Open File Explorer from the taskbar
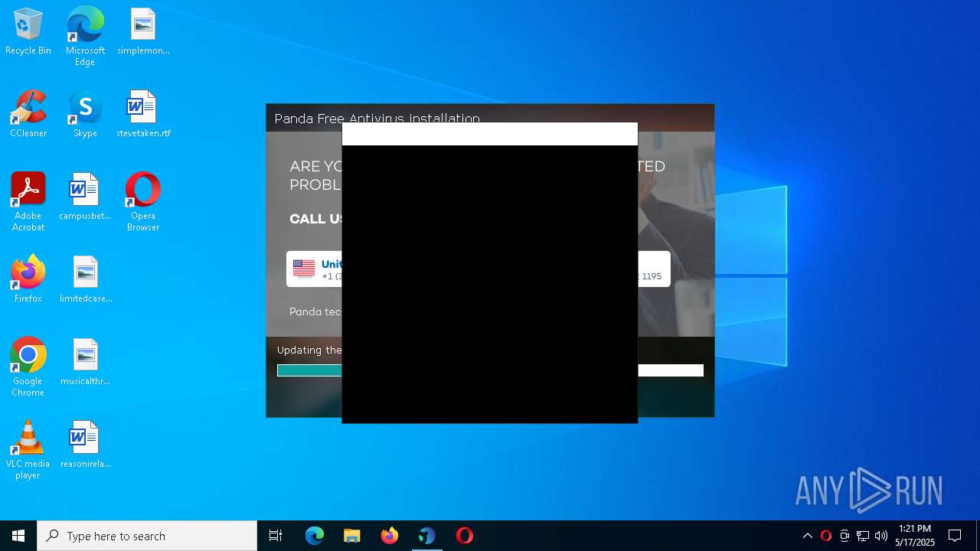 pyautogui.click(x=352, y=536)
